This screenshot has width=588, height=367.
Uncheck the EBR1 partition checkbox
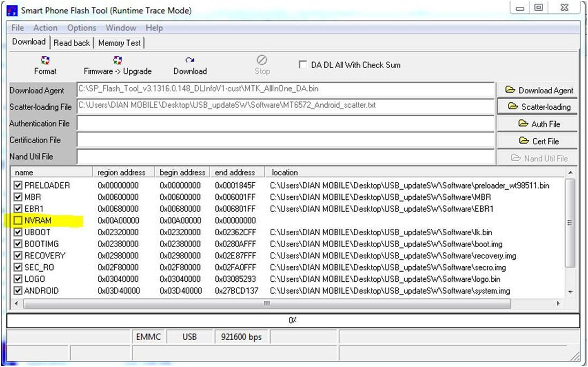coord(18,208)
